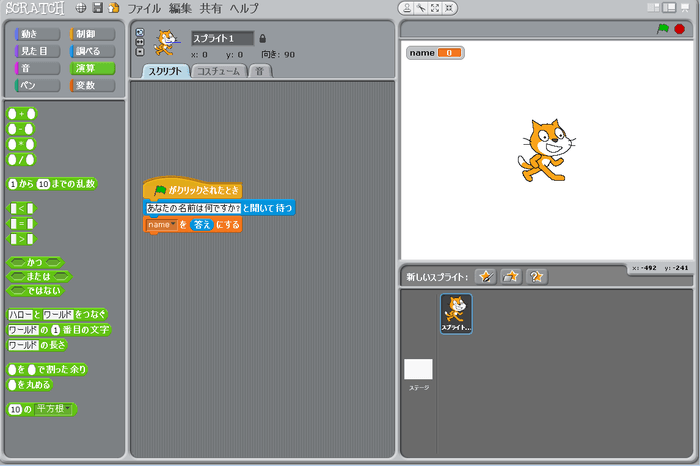The width and height of the screenshot is (700, 466).
Task: Click the question text field in ask block
Action: 194,208
